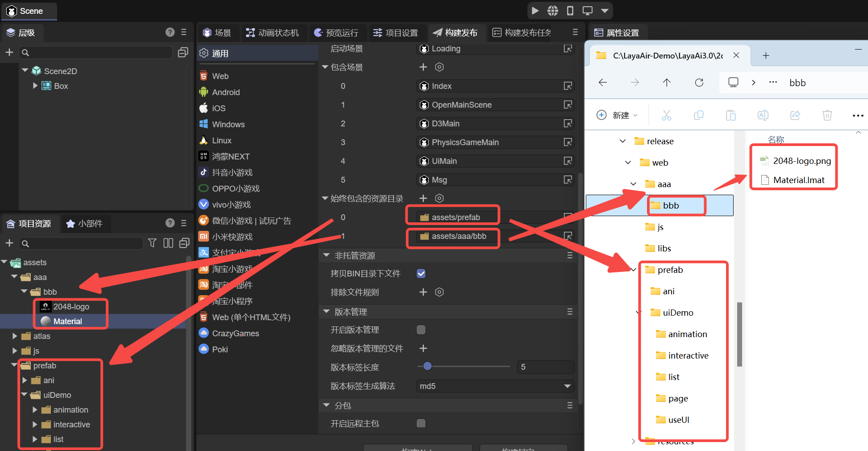This screenshot has width=868, height=451.
Task: Click the browser preview globe icon
Action: tap(553, 11)
